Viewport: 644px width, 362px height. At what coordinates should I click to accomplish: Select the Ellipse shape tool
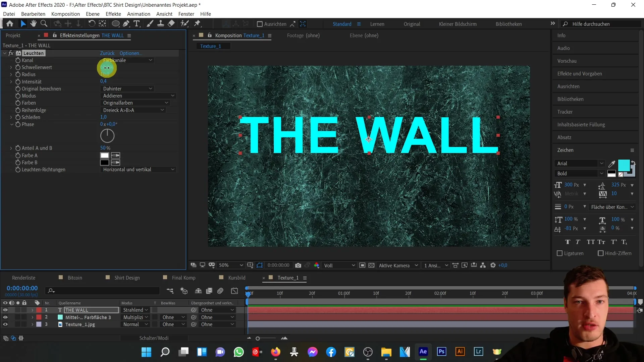tap(115, 23)
